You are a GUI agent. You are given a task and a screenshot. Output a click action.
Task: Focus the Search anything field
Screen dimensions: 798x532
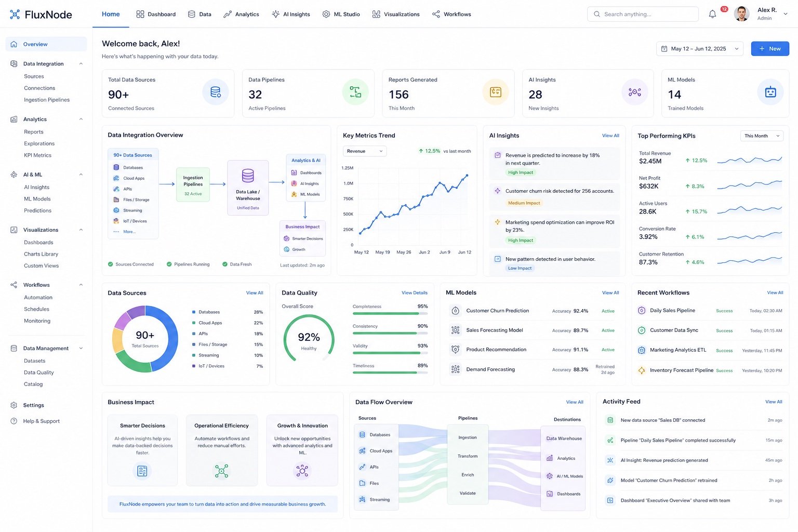(x=643, y=14)
